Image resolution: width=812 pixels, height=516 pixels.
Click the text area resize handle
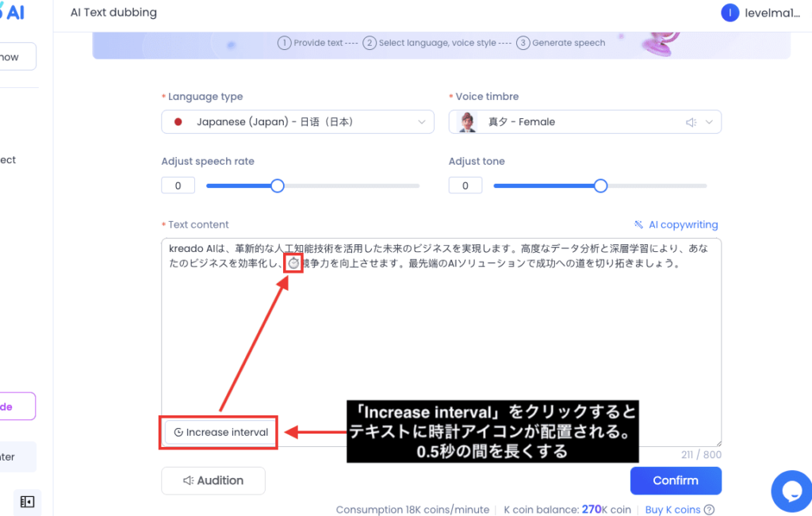[718, 443]
